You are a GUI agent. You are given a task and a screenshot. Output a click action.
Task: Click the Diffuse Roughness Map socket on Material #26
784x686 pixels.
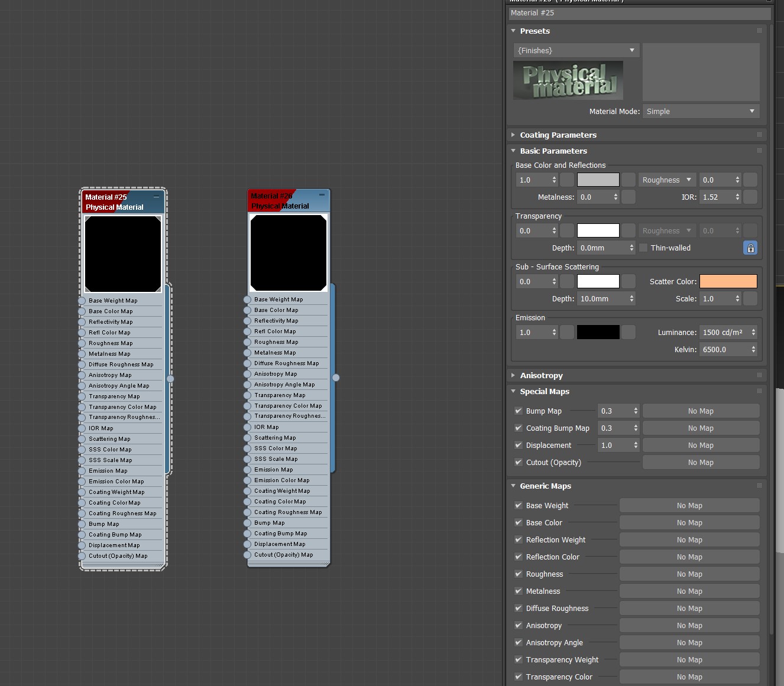(x=247, y=363)
